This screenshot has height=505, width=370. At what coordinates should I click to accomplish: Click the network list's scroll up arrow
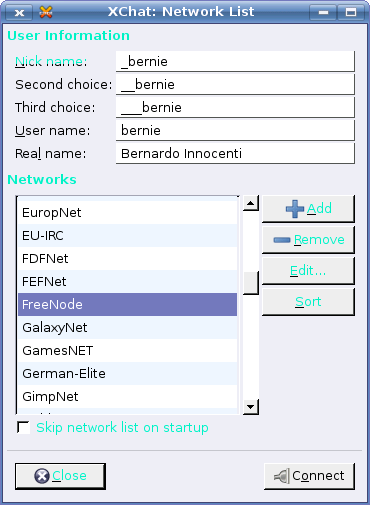(x=251, y=203)
